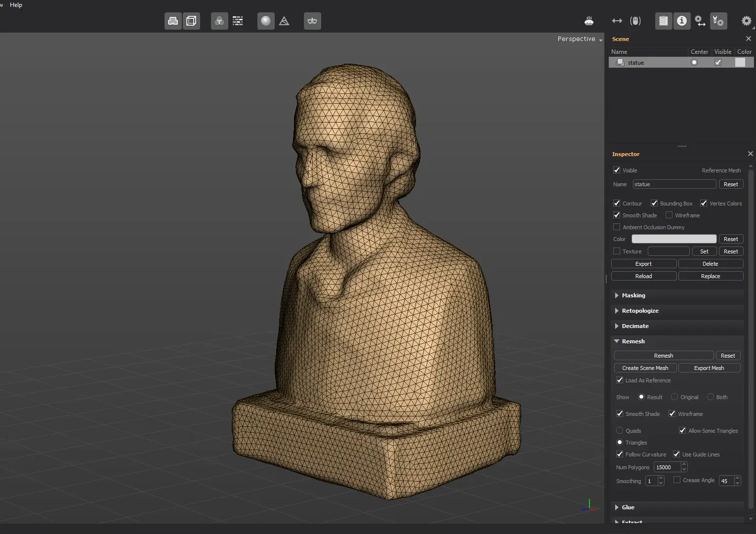The image size is (756, 534).
Task: Click the horizontal double-arrow symmetry icon
Action: 617,21
